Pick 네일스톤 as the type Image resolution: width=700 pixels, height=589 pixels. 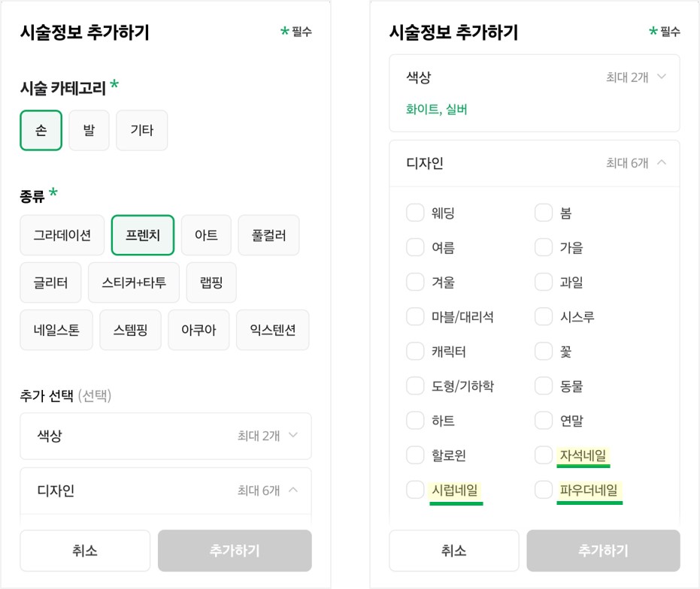coord(56,330)
